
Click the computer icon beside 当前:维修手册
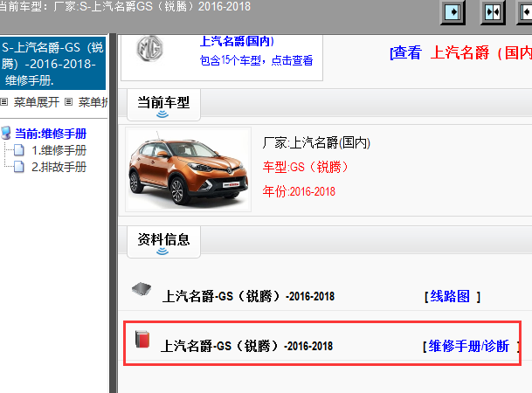(6, 133)
